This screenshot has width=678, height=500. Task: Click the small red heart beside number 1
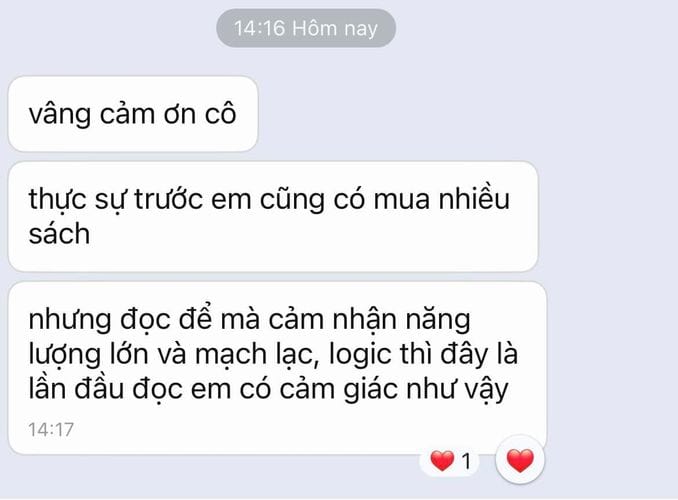coord(442,461)
